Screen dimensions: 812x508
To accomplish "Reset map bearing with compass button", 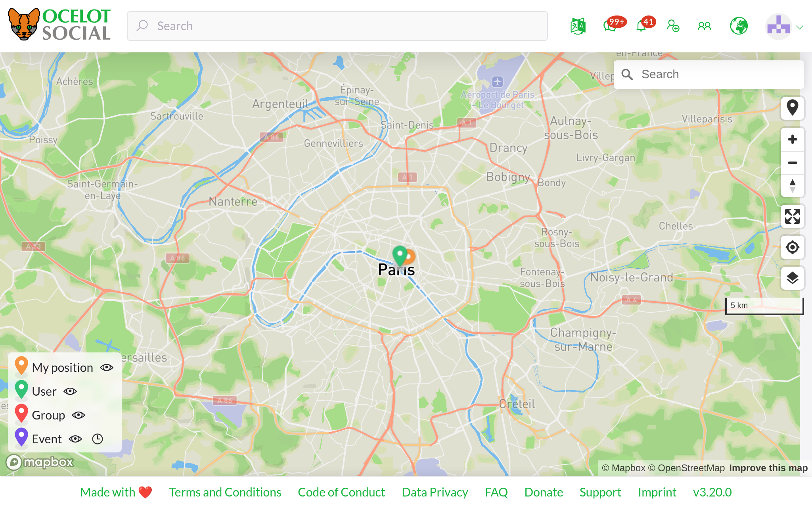I will [x=793, y=186].
